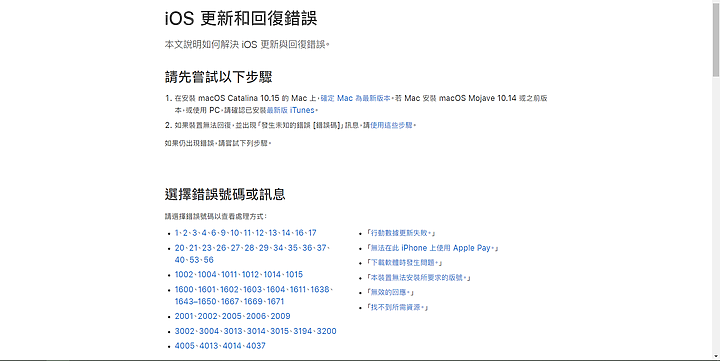Choose error code 1012 link

(250, 275)
